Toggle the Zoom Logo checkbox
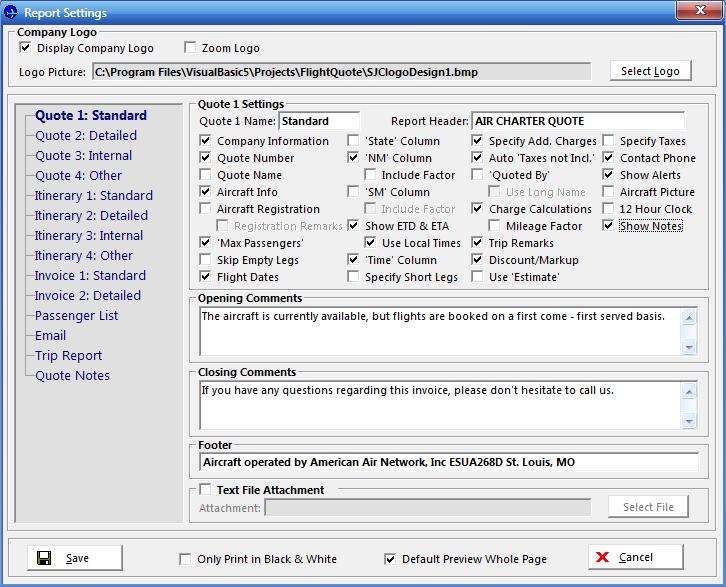Viewport: 726px width, 587px height. coord(192,48)
